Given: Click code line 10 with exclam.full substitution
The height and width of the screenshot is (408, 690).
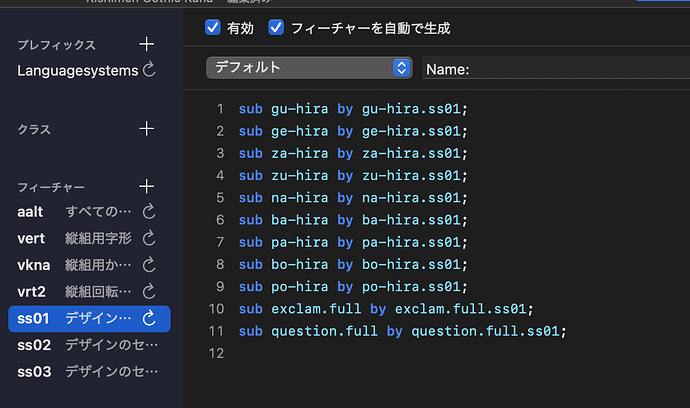Looking at the screenshot, I should tap(386, 309).
